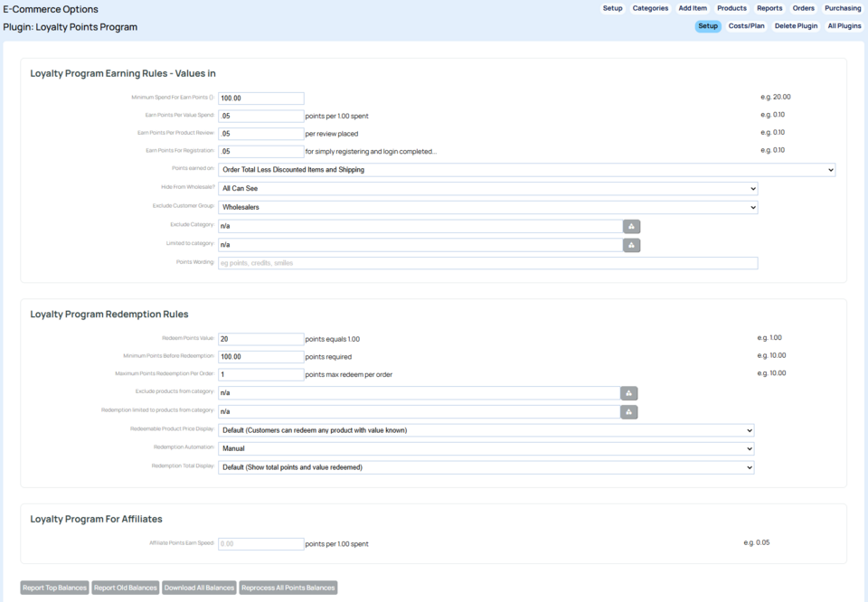Expand the 'Points earned on' dropdown
Image resolution: width=868 pixels, height=602 pixels.
pos(526,170)
